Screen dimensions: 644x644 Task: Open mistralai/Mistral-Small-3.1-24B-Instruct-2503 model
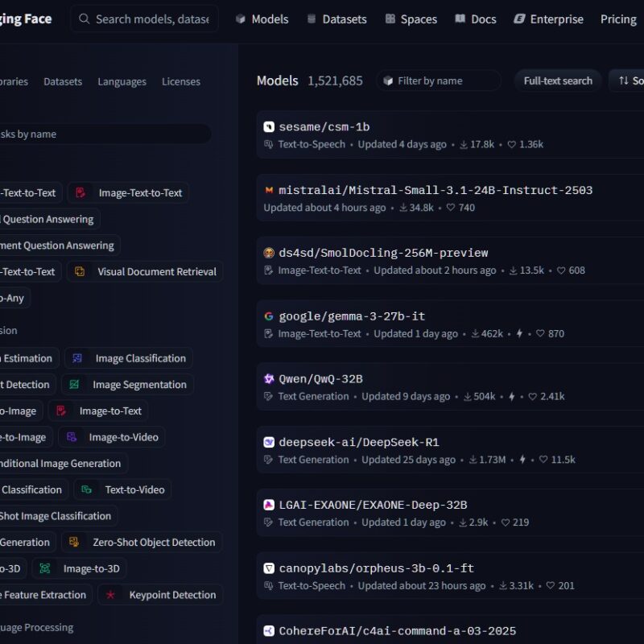point(436,190)
